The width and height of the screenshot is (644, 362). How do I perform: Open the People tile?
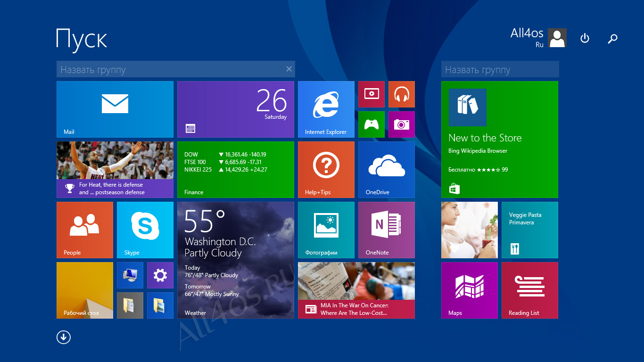[x=85, y=230]
